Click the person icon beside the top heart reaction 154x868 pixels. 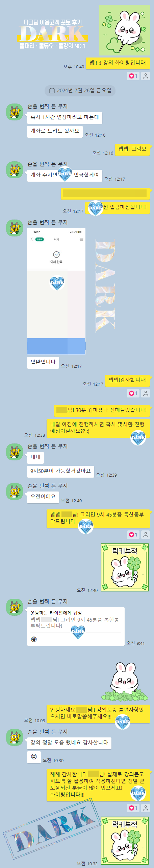146,76
